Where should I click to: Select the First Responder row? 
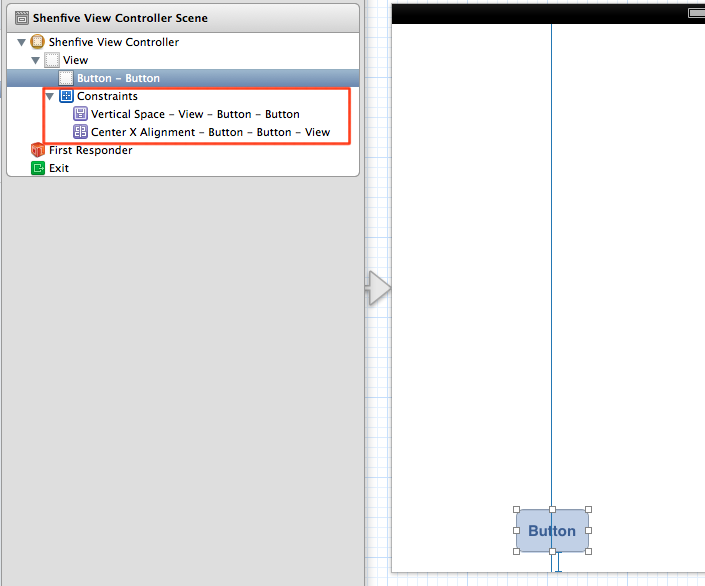tap(183, 150)
